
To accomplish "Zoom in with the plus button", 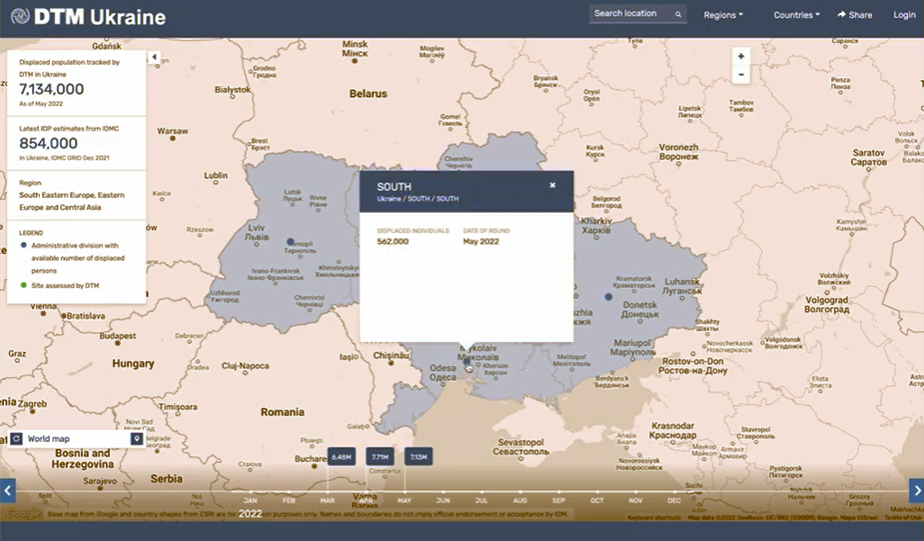I will point(741,56).
